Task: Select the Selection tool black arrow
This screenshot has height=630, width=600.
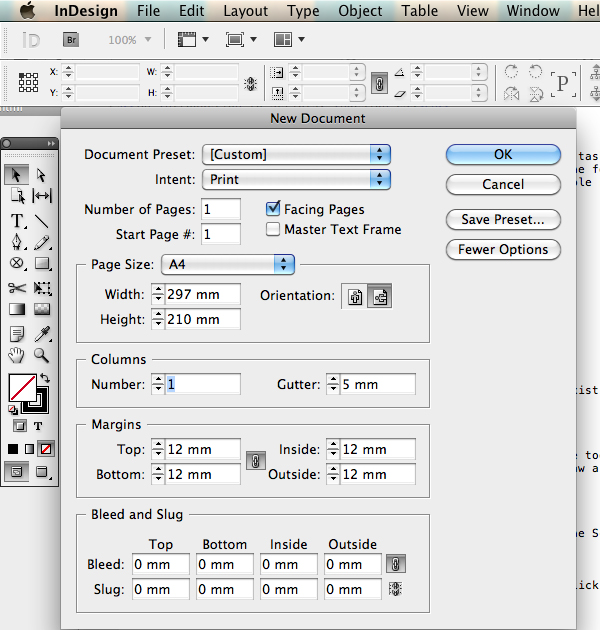Action: pyautogui.click(x=16, y=175)
